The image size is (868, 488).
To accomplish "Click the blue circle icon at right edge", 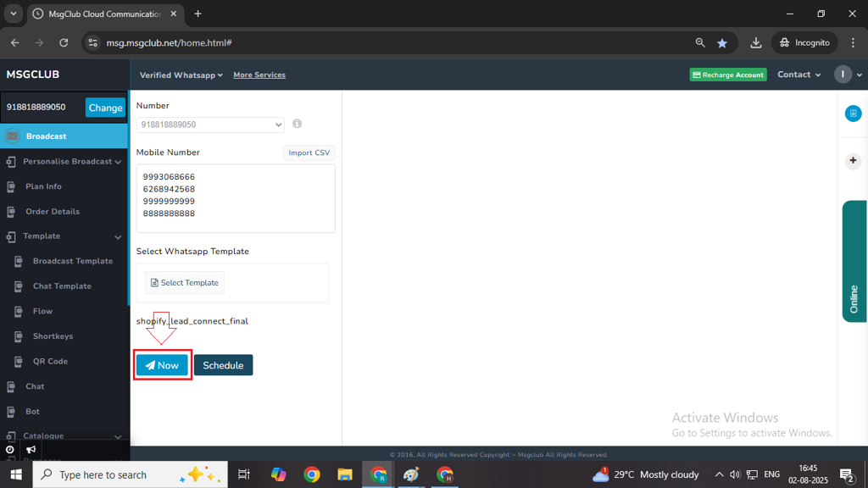I will (x=853, y=114).
